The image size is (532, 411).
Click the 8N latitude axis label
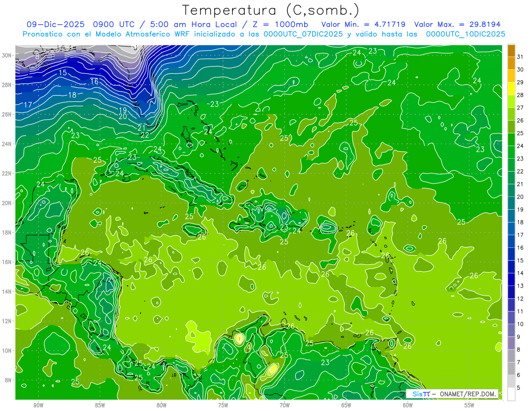click(x=8, y=380)
